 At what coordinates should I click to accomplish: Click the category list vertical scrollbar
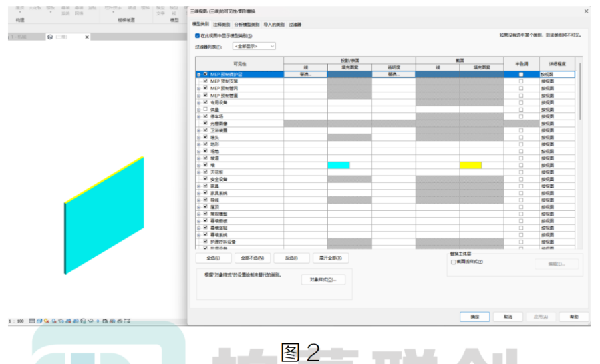[x=580, y=92]
